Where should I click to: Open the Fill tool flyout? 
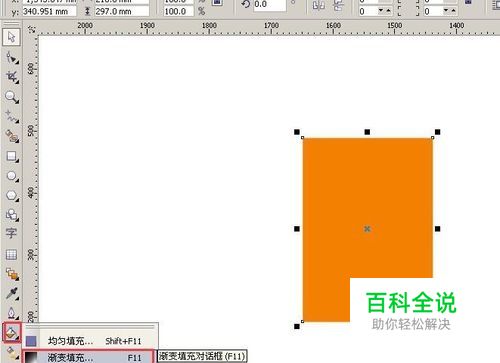pos(12,332)
